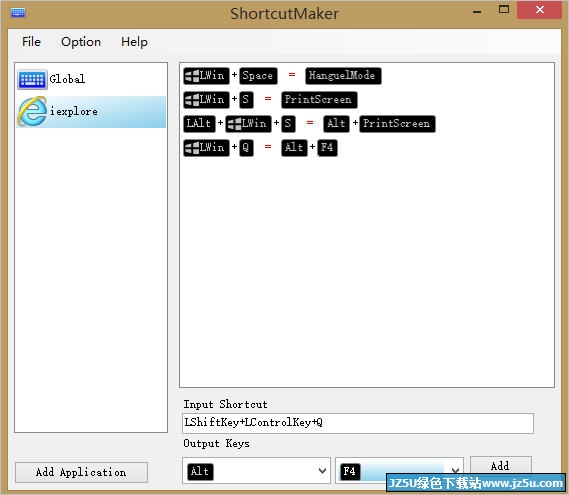Click the Input Shortcut text field
Image resolution: width=569 pixels, height=495 pixels.
[358, 423]
